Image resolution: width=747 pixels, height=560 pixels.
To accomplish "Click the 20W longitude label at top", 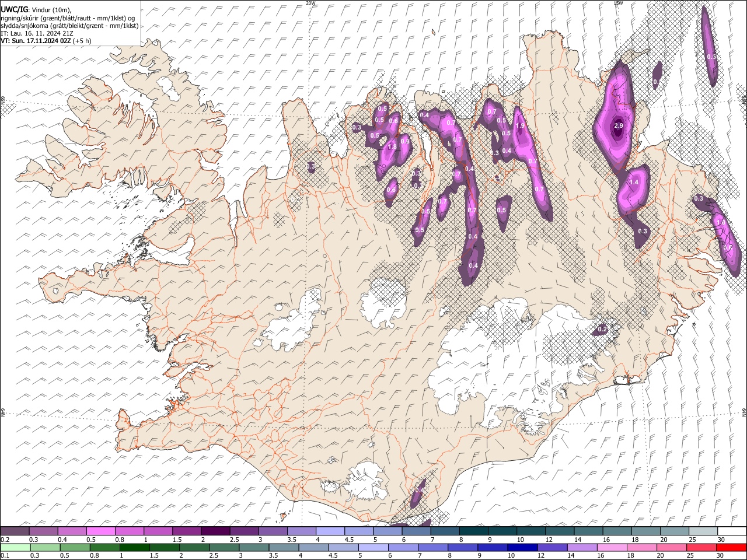I will pos(310,3).
